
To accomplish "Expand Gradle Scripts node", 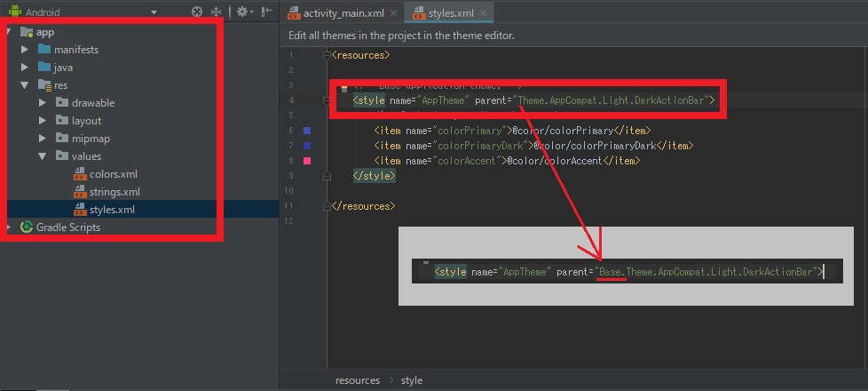I will point(8,227).
